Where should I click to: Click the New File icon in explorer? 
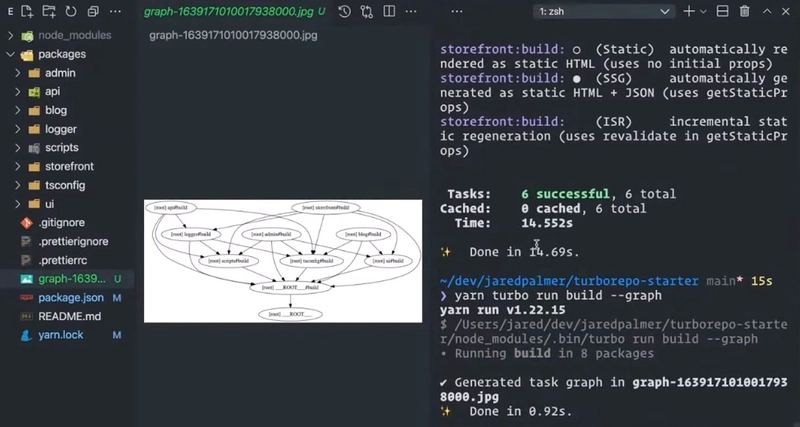click(x=27, y=11)
